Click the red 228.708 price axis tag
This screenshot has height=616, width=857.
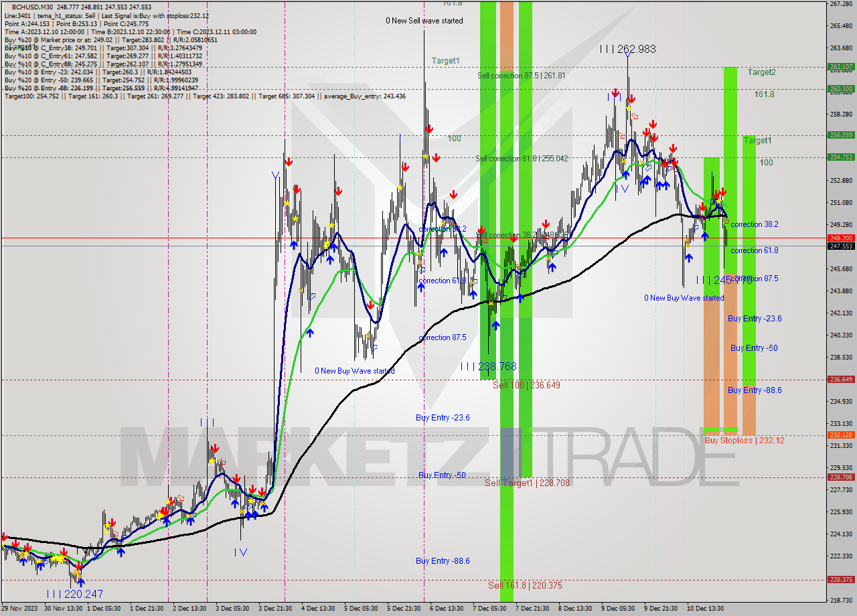coord(841,477)
